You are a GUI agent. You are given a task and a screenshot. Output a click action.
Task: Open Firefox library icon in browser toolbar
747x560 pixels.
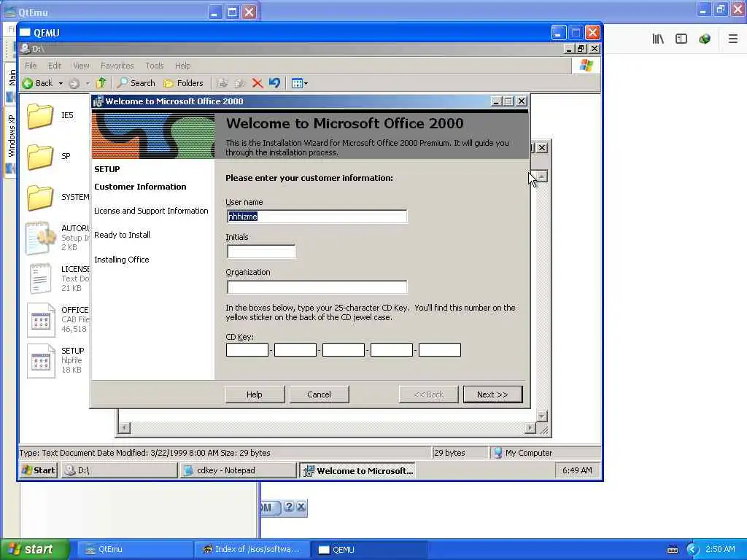coord(658,39)
